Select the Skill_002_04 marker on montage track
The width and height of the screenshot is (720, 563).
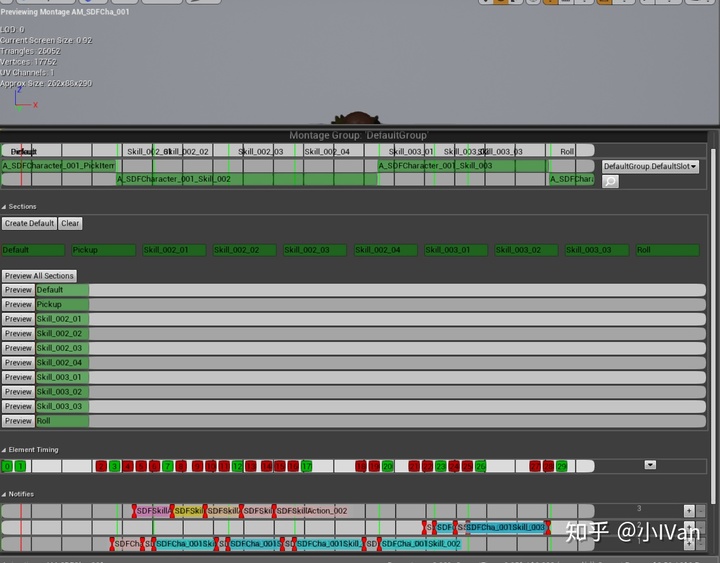[x=327, y=152]
